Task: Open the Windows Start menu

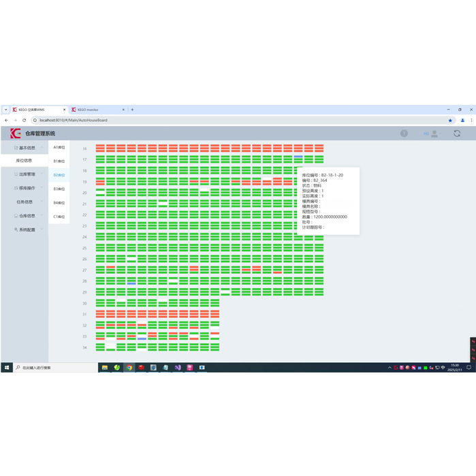Action: (x=7, y=368)
